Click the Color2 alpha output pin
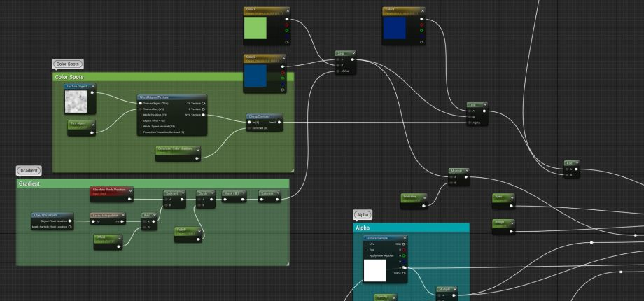The image size is (644, 301). point(283,90)
